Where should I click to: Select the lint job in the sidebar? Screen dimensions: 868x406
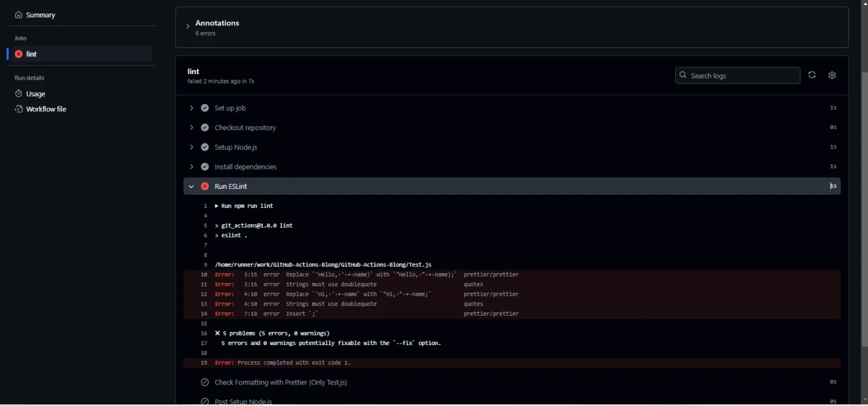pos(32,54)
